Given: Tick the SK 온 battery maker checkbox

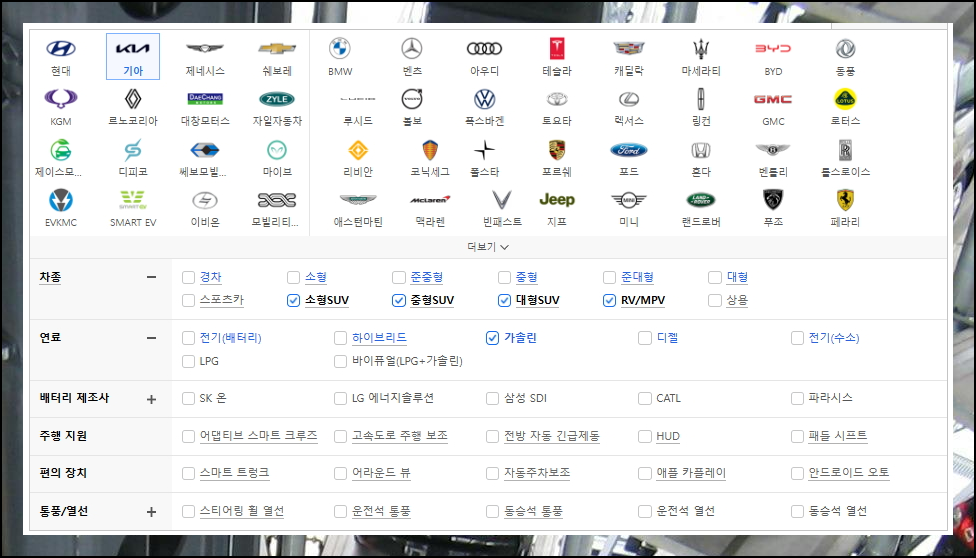Looking at the screenshot, I should pos(188,398).
